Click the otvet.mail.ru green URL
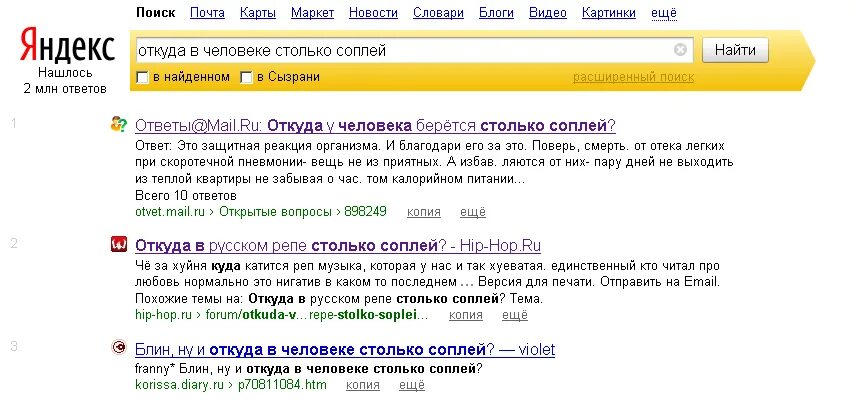 pyautogui.click(x=169, y=211)
